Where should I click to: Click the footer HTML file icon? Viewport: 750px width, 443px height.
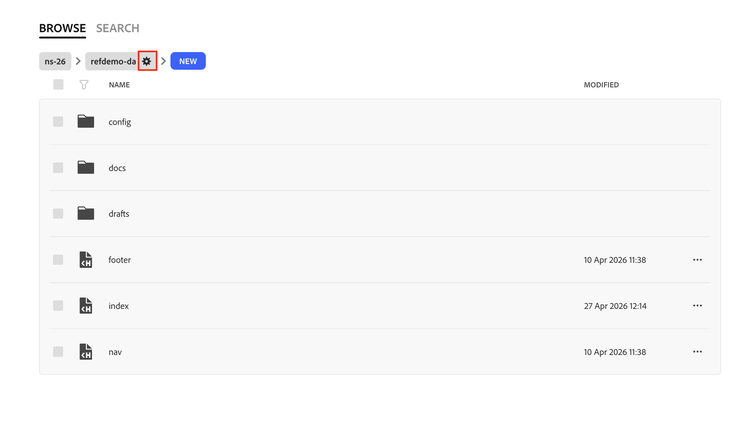click(86, 260)
